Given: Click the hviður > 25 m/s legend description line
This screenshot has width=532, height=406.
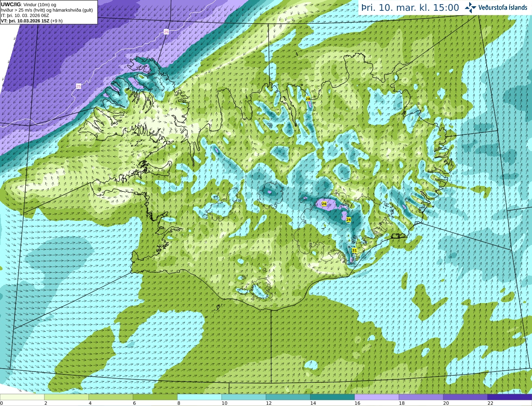Looking at the screenshot, I should pyautogui.click(x=47, y=10).
